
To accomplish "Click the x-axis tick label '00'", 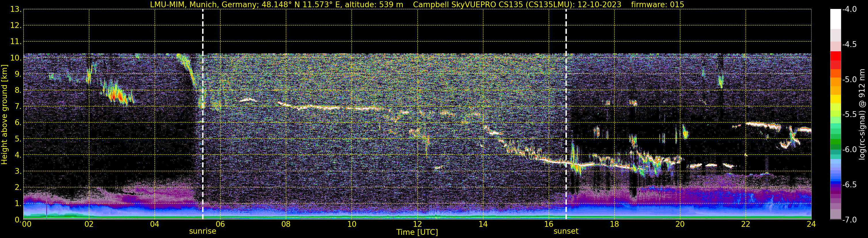I will pyautogui.click(x=26, y=224).
